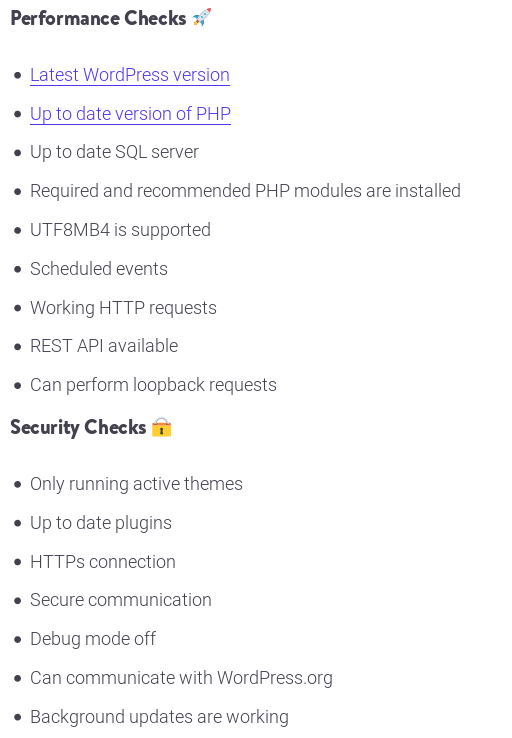Click the Performance Checks heading
512x738 pixels.
(98, 18)
